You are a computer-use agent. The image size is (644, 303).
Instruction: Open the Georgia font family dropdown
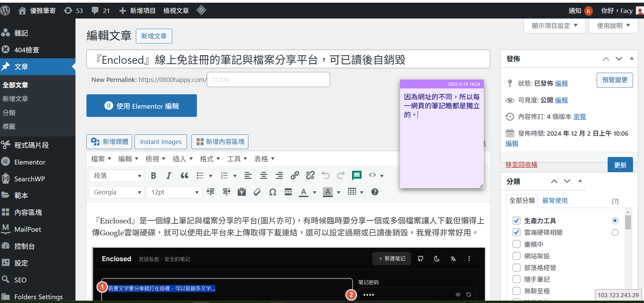117,192
